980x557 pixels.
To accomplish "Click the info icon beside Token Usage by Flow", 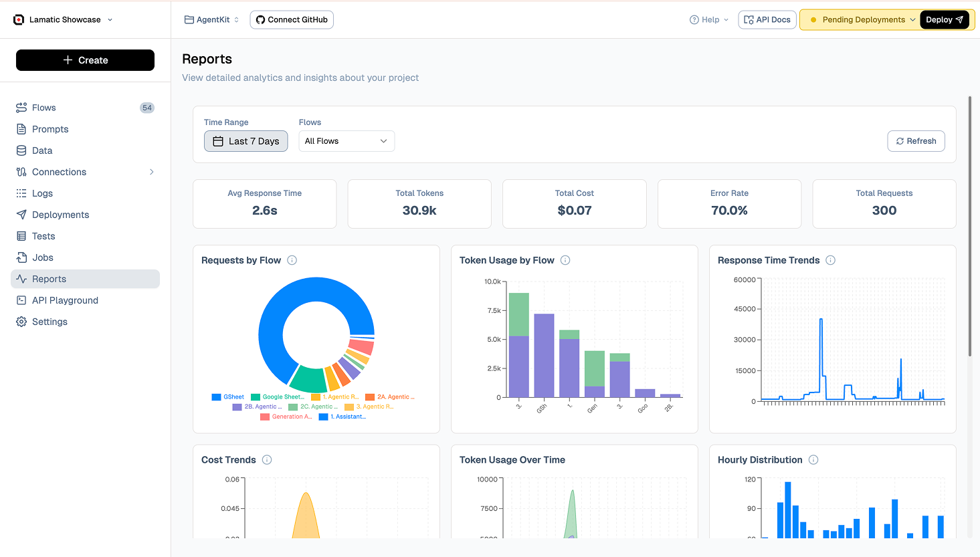I will point(565,260).
